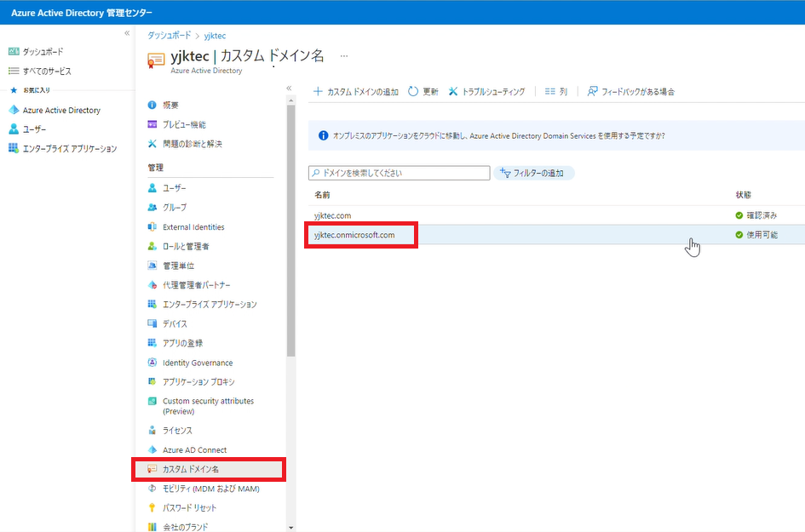This screenshot has height=532, width=805.
Task: Click the ダッシュボード breadcrumb link
Action: click(169, 36)
